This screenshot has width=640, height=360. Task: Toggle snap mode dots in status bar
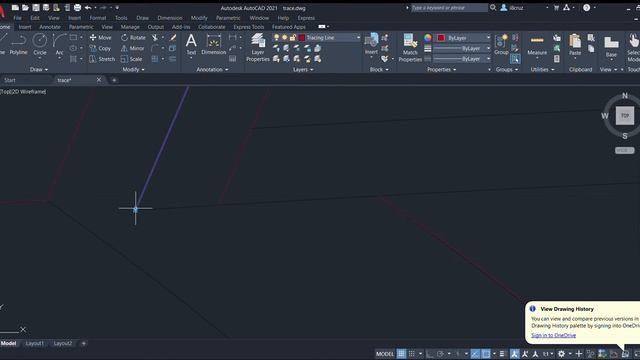click(x=412, y=353)
